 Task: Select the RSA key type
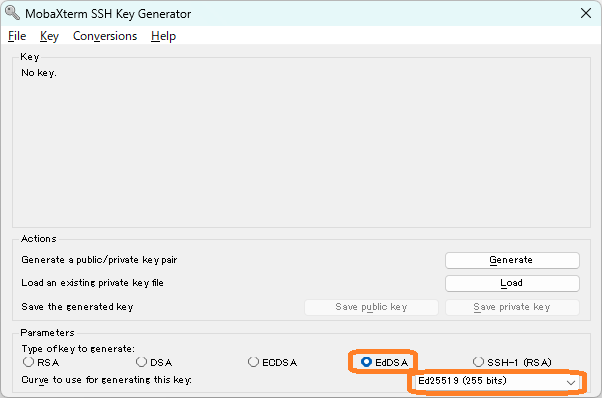pos(41,362)
